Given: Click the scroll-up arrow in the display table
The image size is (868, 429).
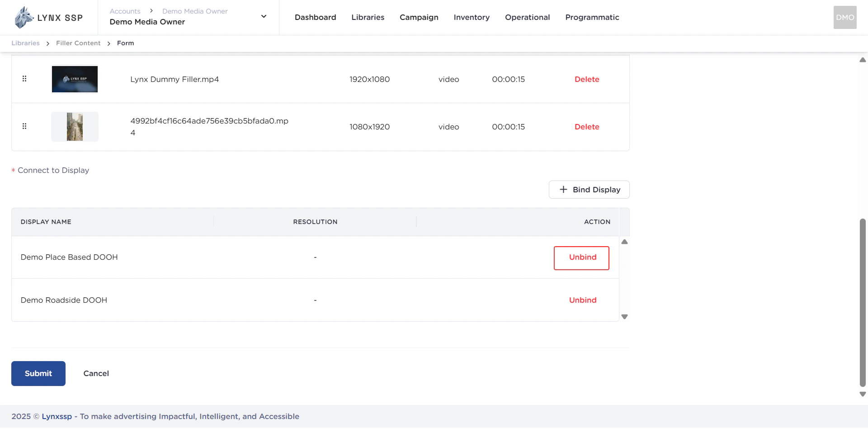Looking at the screenshot, I should (x=625, y=242).
